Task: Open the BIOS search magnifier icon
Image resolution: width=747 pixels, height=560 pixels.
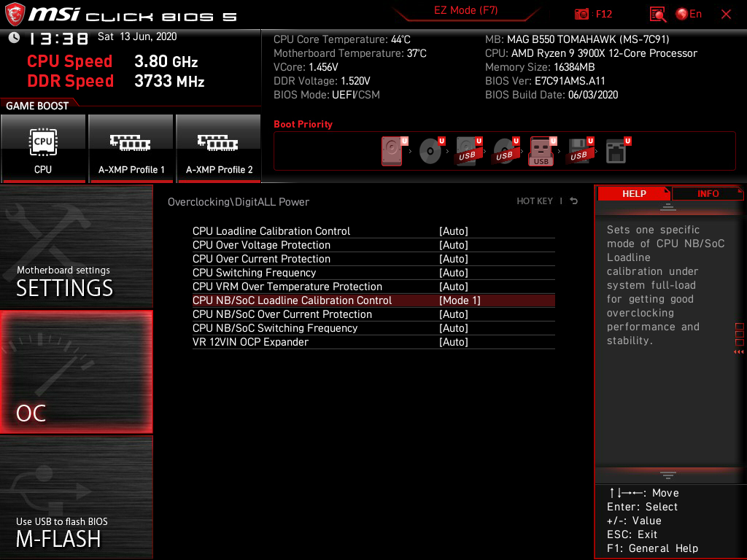Action: pos(657,15)
